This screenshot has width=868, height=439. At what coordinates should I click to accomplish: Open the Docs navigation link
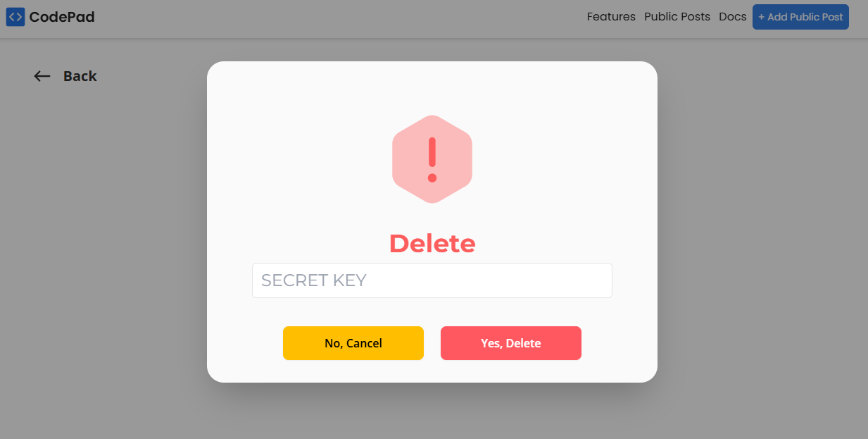coord(733,17)
